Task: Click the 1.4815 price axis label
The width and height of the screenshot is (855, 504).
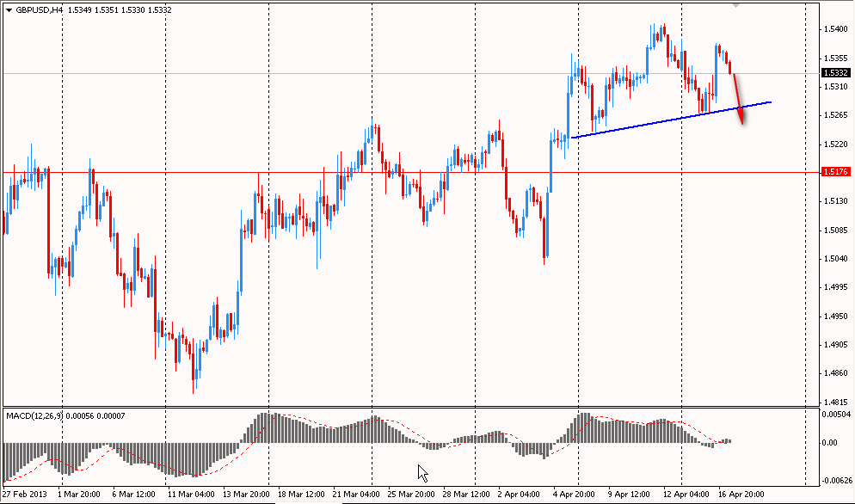Action: point(836,402)
